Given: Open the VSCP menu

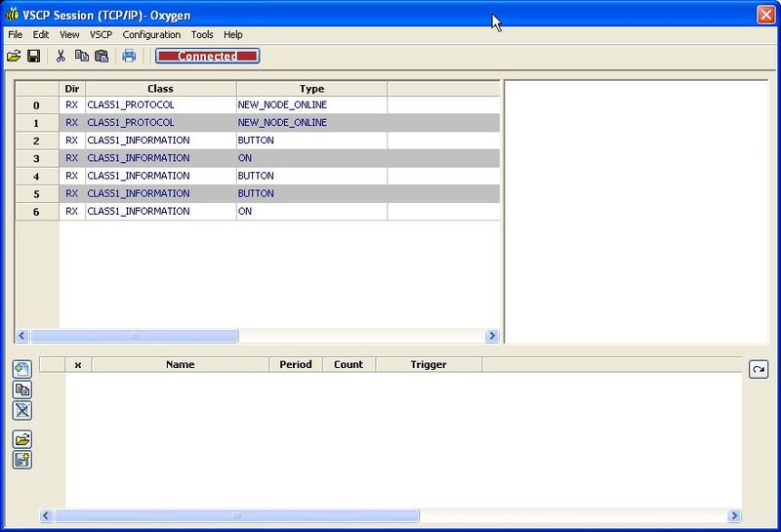Looking at the screenshot, I should (x=102, y=35).
